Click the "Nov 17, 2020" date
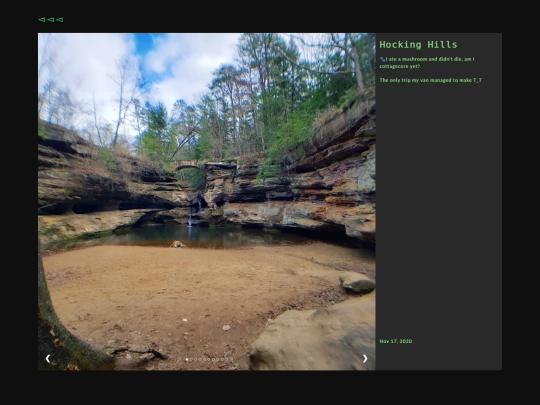 pyautogui.click(x=396, y=341)
